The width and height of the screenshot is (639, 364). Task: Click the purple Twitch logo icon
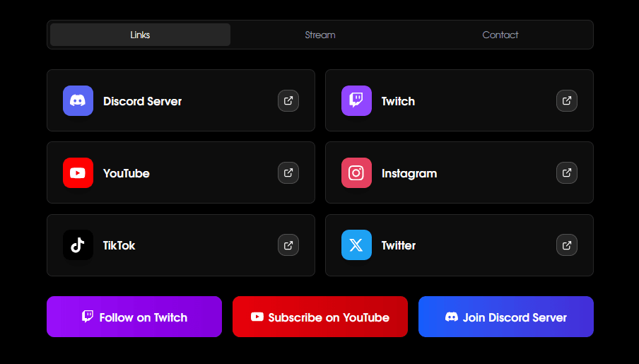pos(356,100)
